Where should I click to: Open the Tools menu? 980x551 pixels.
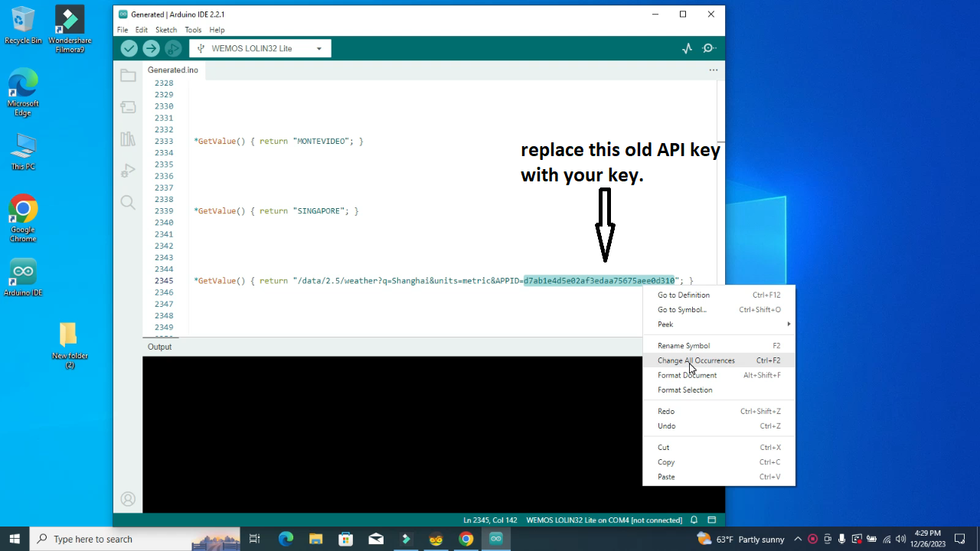point(193,30)
